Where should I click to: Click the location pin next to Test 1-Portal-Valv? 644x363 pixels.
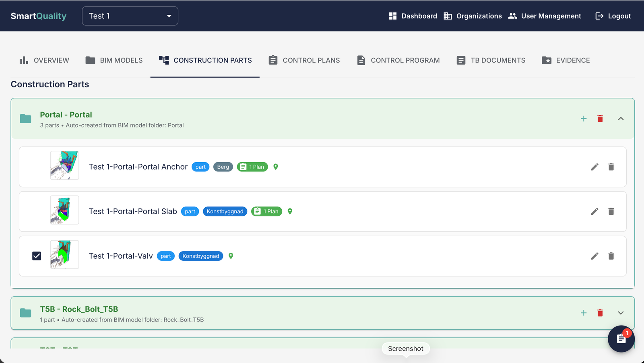click(231, 256)
